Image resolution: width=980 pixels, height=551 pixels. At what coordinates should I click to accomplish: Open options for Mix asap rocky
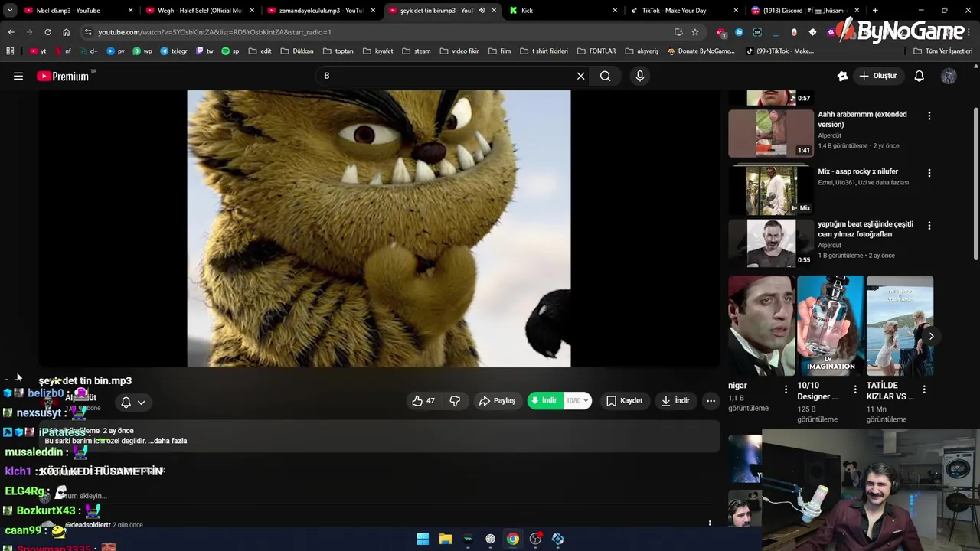pyautogui.click(x=929, y=173)
